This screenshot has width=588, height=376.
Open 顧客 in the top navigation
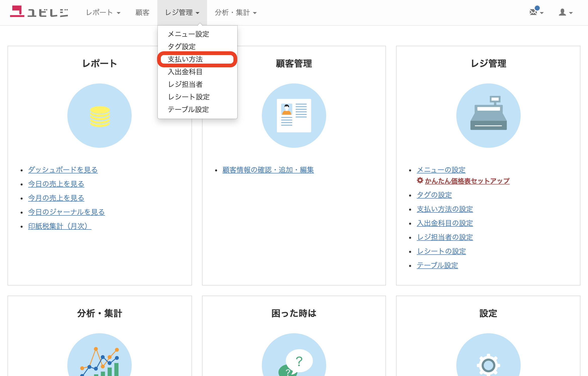(142, 13)
